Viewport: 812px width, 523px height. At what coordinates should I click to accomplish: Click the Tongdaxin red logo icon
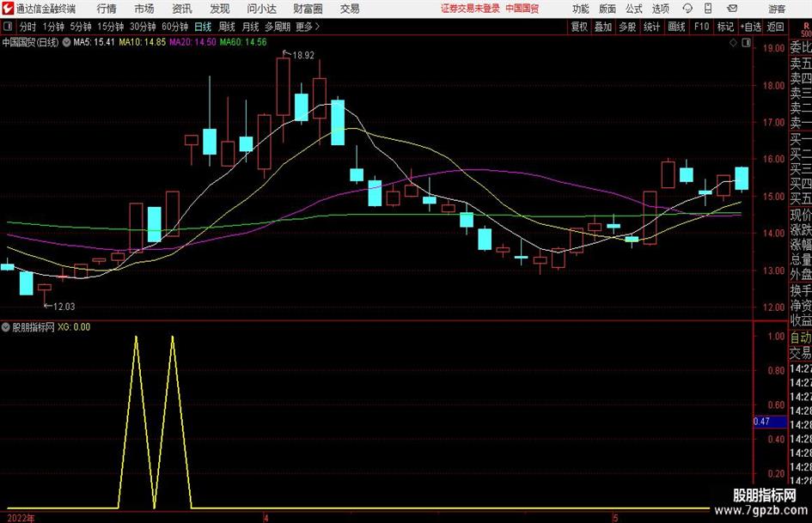coord(7,9)
